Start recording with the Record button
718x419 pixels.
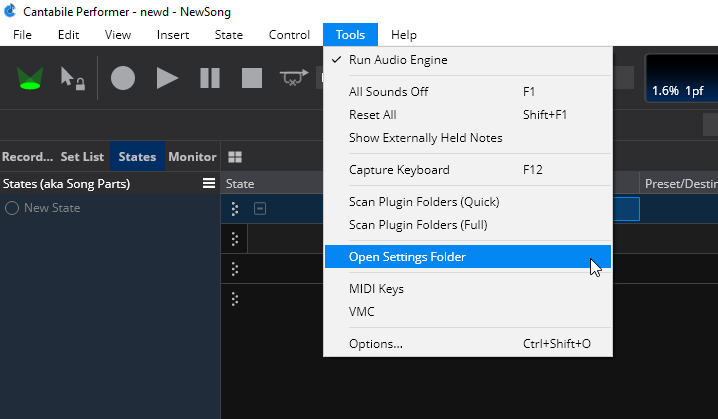point(123,78)
